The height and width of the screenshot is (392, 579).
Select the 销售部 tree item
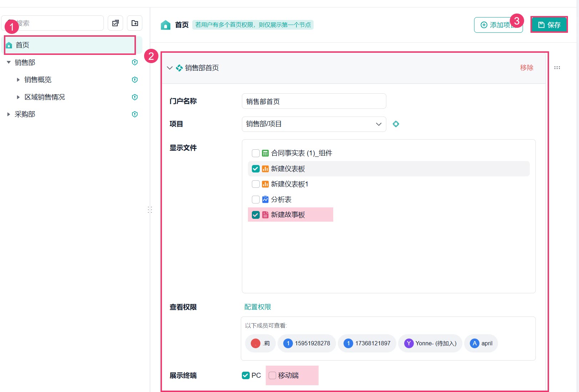pyautogui.click(x=25, y=62)
